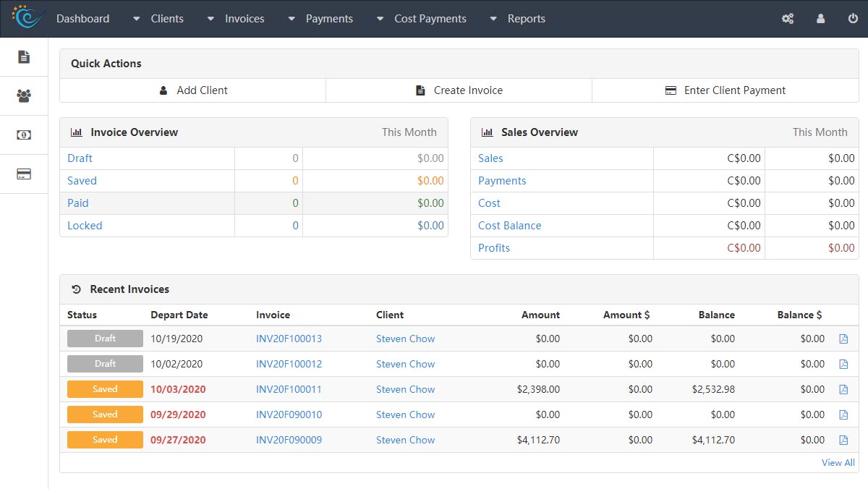Click the Draft status badge for 10/19/2020
Screen dimensions: 868x489
(x=105, y=339)
